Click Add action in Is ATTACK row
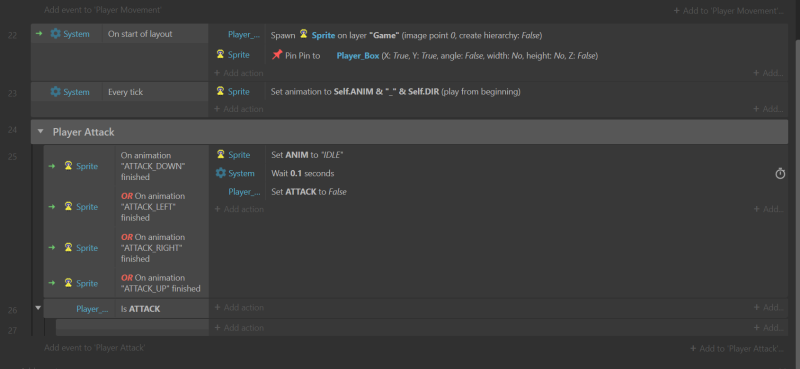 tap(238, 308)
